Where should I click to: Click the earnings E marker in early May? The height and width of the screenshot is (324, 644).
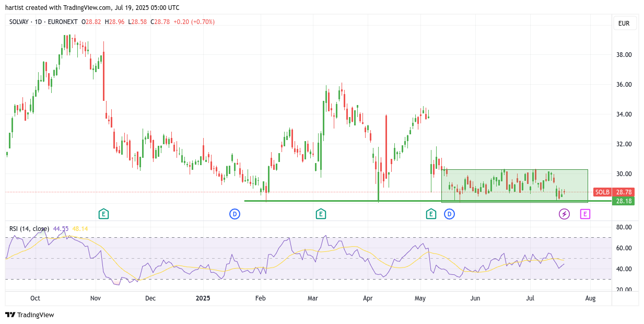[x=431, y=214]
